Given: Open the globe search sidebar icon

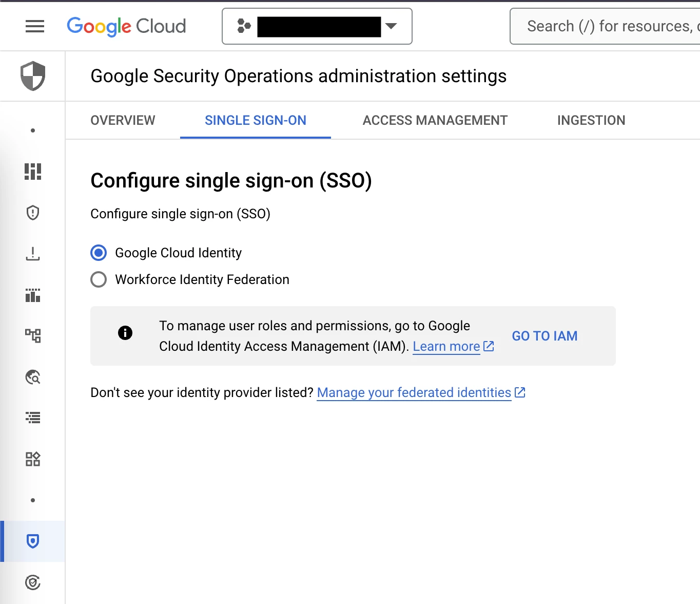Looking at the screenshot, I should [33, 377].
